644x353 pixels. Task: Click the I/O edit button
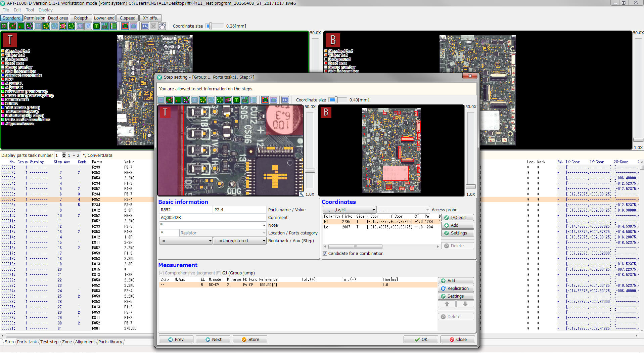457,218
